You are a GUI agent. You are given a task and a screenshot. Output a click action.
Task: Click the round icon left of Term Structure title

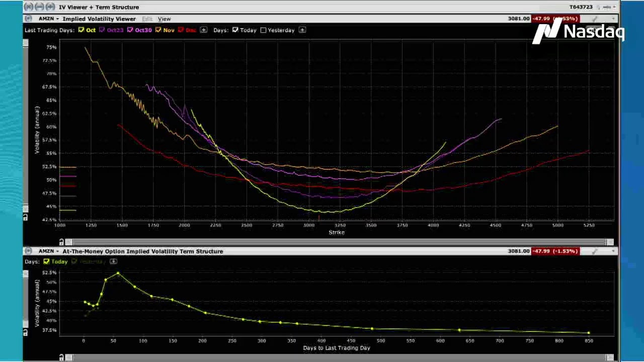tap(28, 251)
